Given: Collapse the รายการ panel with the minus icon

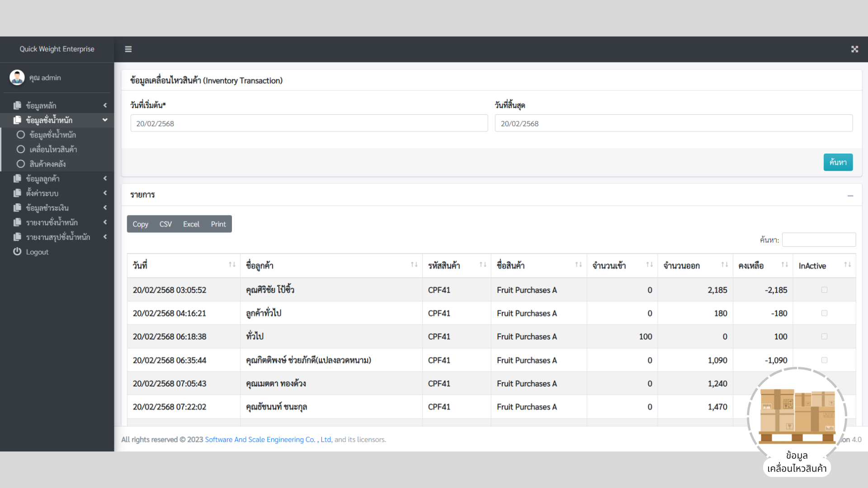Looking at the screenshot, I should click(850, 196).
